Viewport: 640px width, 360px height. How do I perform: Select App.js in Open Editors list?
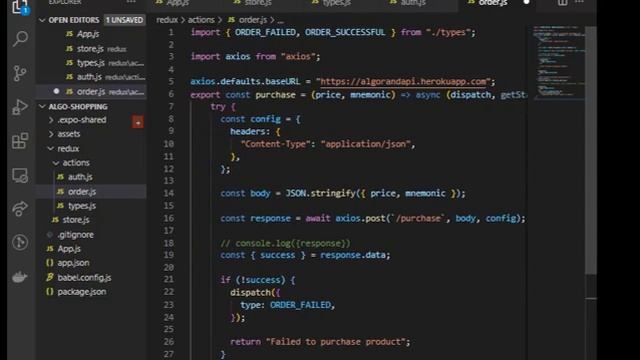[x=88, y=34]
